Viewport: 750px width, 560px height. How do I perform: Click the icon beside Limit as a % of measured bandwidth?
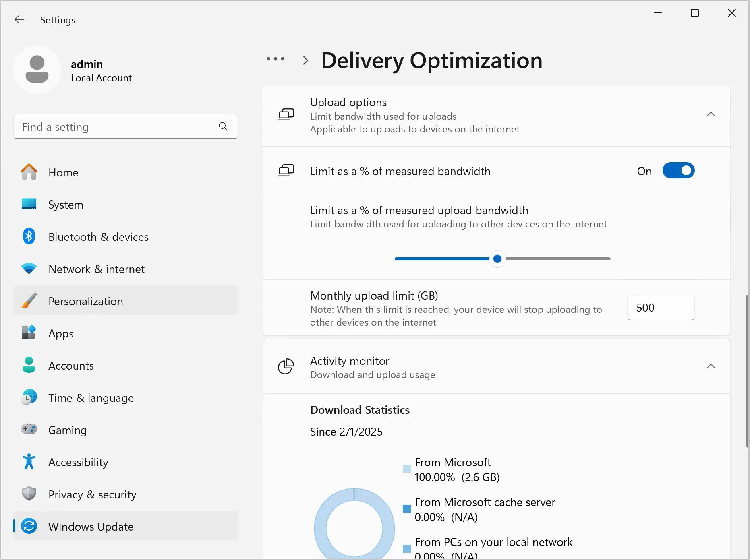286,171
